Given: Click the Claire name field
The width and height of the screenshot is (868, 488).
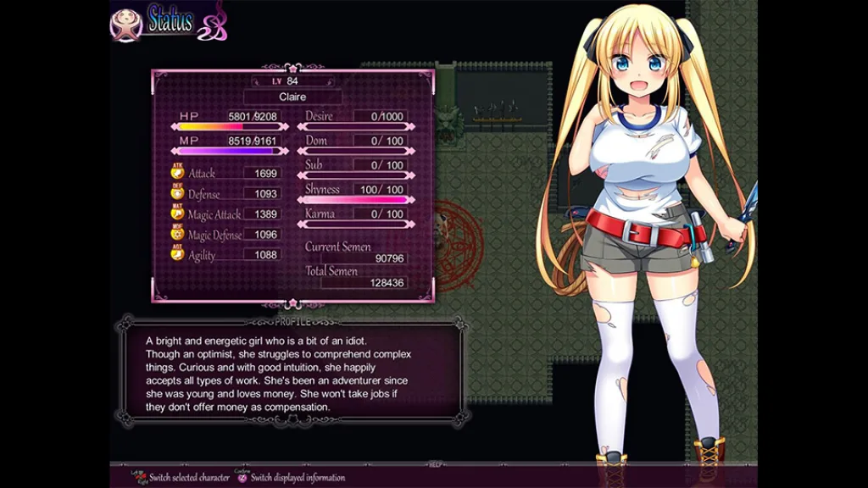Looking at the screenshot, I should coord(292,97).
